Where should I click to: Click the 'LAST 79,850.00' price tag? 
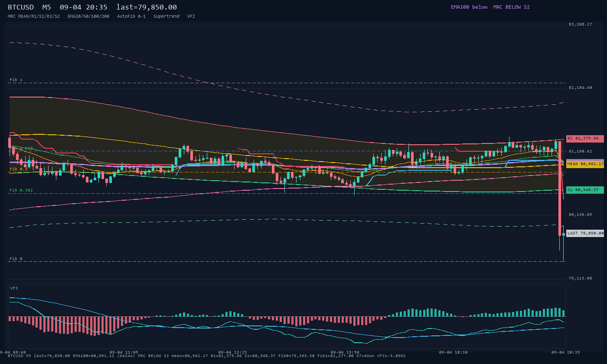(x=585, y=233)
